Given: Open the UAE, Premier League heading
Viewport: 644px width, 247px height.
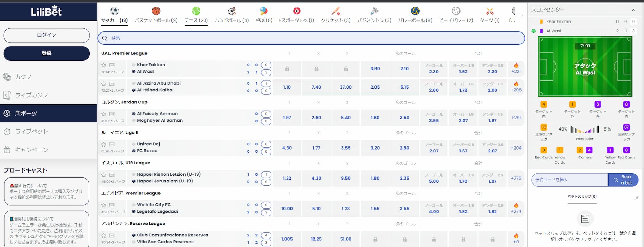Looking at the screenshot, I should 124,53.
